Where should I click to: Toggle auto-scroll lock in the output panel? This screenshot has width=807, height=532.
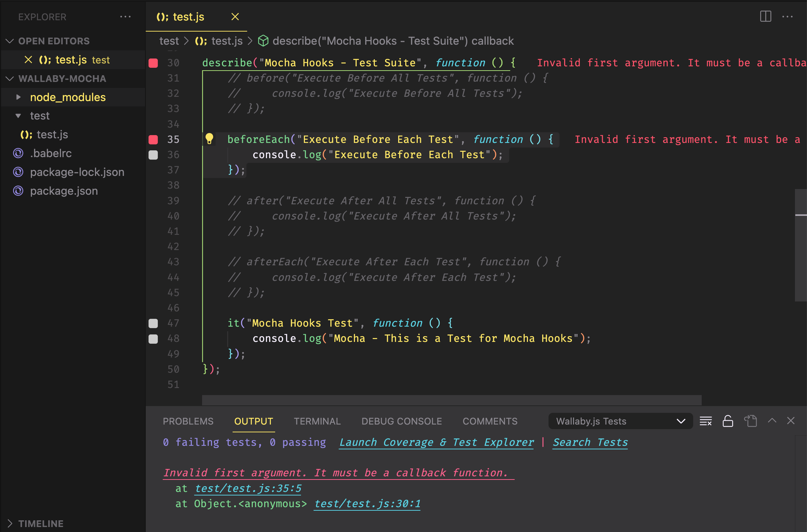728,421
